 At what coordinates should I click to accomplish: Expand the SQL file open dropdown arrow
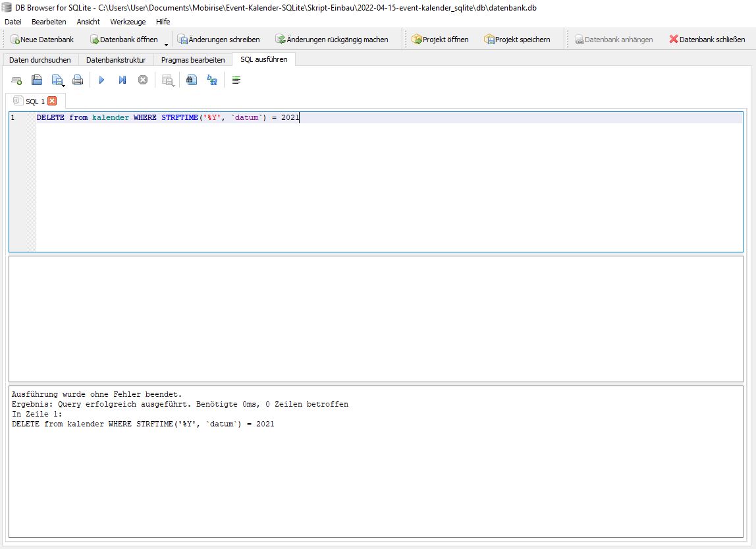tap(64, 84)
